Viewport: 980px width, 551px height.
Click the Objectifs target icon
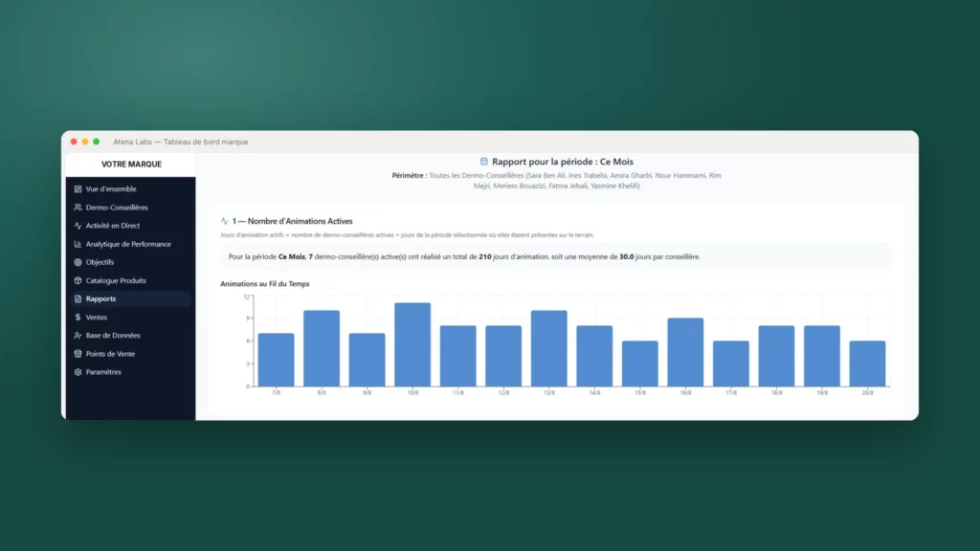78,262
